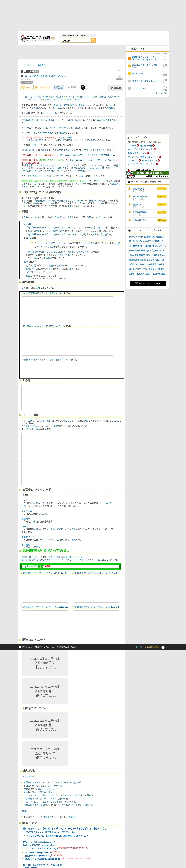Open ナンバーワン戦隊ゴジュウジャー trend link
The image size is (186, 868).
(x=143, y=157)
